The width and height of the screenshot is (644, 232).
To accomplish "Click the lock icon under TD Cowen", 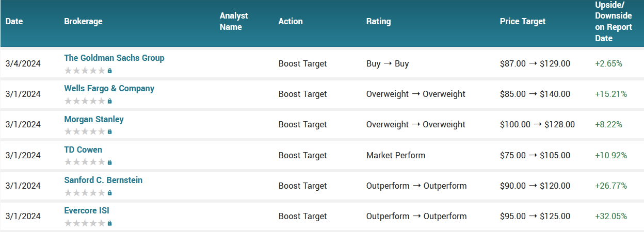I will pos(109,162).
